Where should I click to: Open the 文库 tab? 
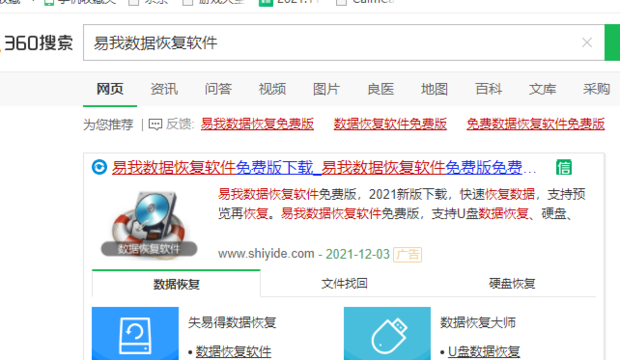pyautogui.click(x=542, y=89)
